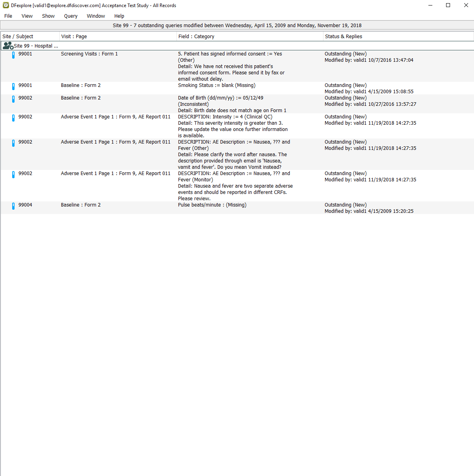Open the Help menu
This screenshot has height=476, width=474.
[119, 16]
